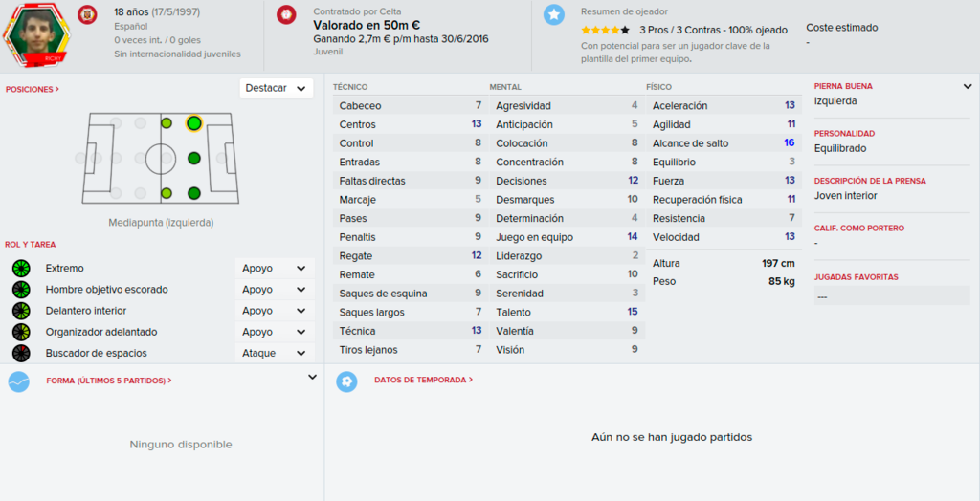Screen dimensions: 980x501
Task: Open Buscador de espacios Ataque duty dropdown
Action: (275, 354)
